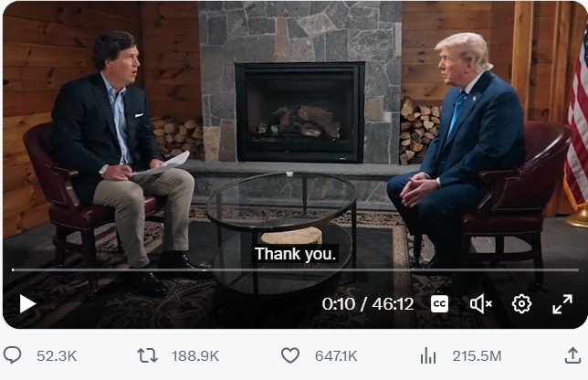Open view analytics bar chart icon

pyautogui.click(x=428, y=355)
